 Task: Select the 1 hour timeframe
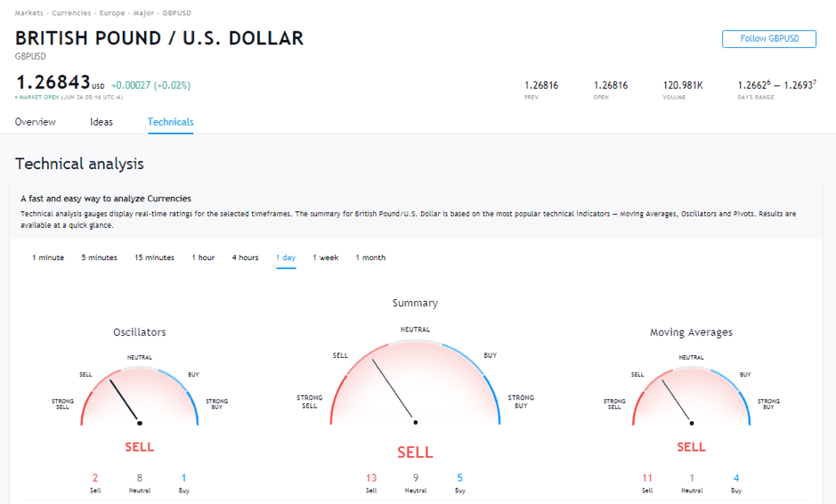click(x=203, y=258)
